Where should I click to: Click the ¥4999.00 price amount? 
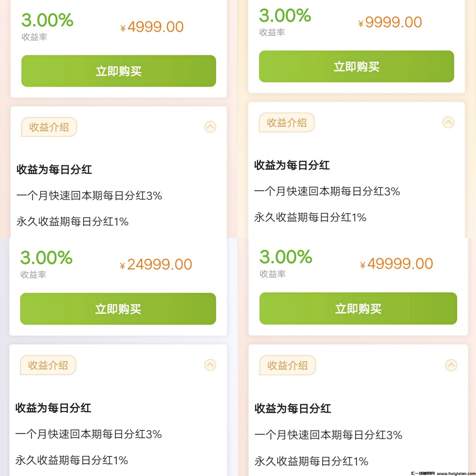152,27
